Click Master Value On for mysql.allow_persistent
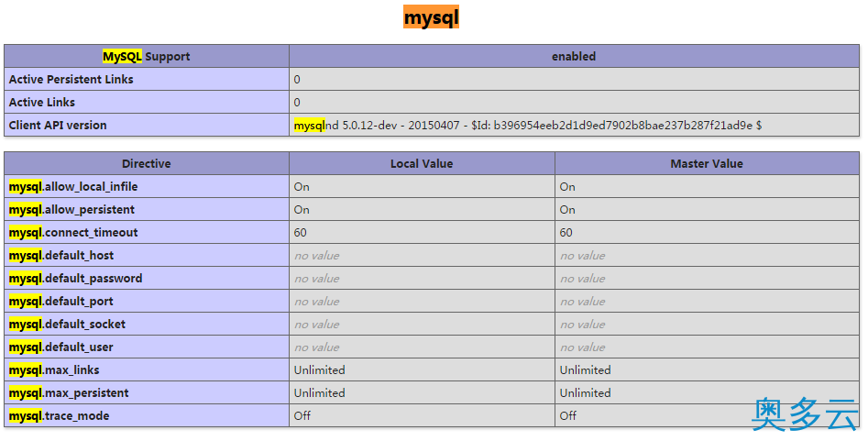868x441 pixels. pos(567,209)
